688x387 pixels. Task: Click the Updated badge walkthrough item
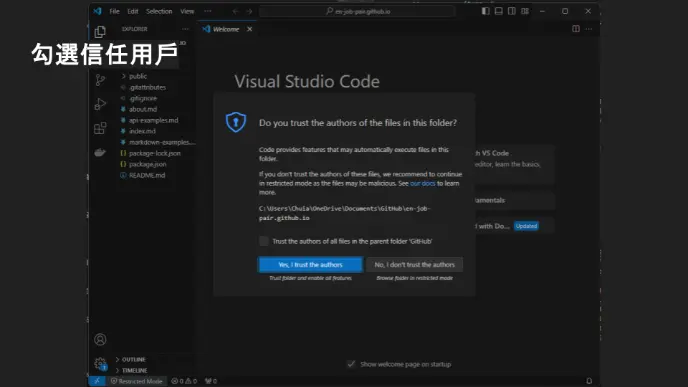tap(526, 226)
